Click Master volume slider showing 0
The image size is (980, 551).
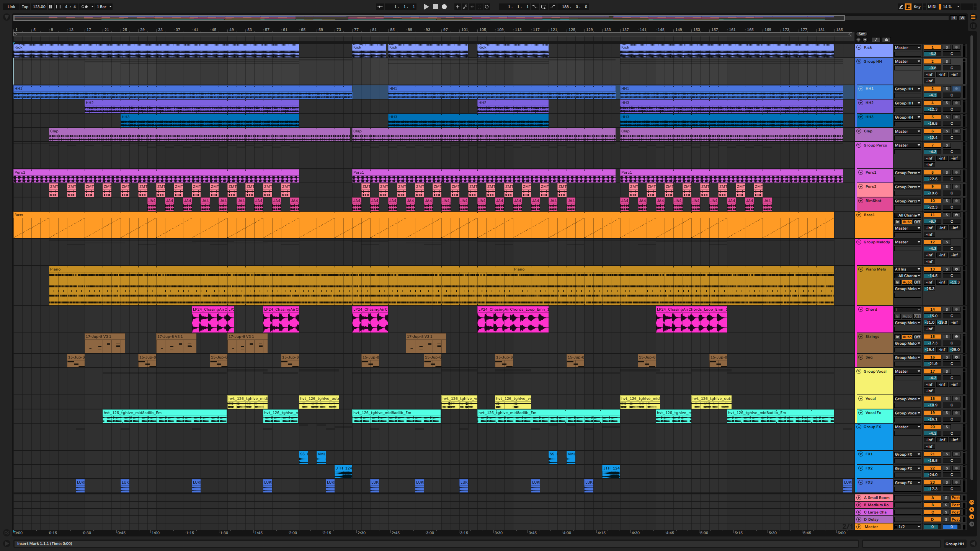point(933,527)
